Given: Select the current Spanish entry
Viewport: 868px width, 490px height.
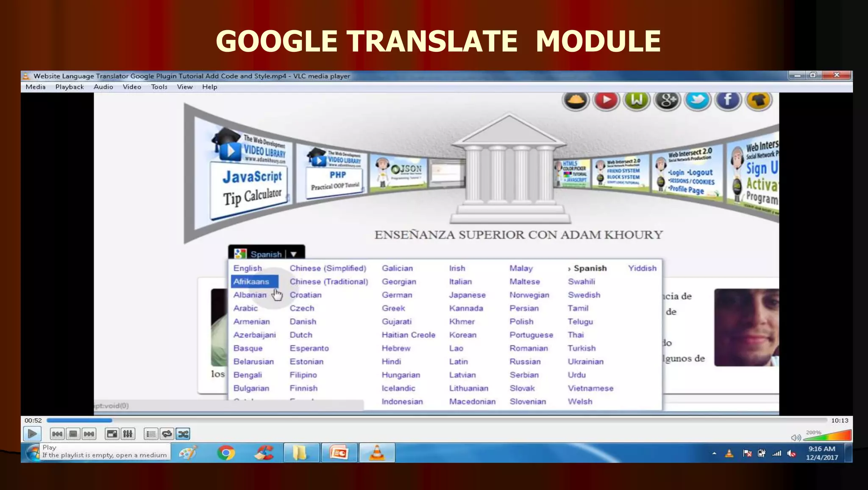Looking at the screenshot, I should [587, 268].
